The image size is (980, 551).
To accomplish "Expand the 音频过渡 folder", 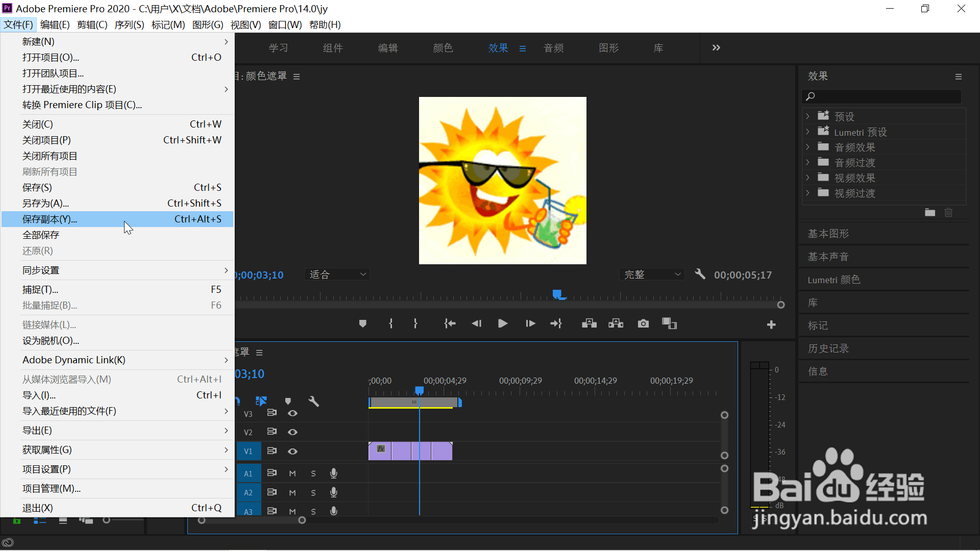I will (807, 162).
